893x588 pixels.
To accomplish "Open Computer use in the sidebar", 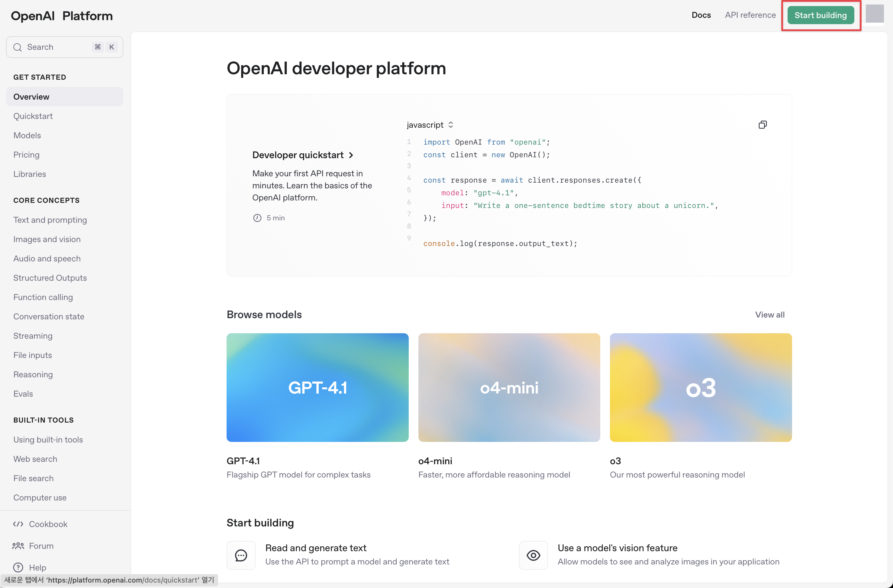I will 40,498.
